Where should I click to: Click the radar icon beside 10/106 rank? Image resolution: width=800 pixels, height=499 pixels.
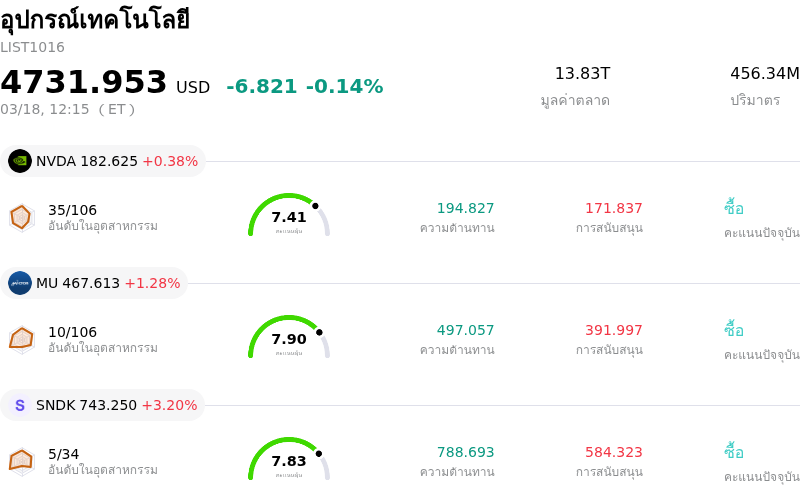[21, 339]
